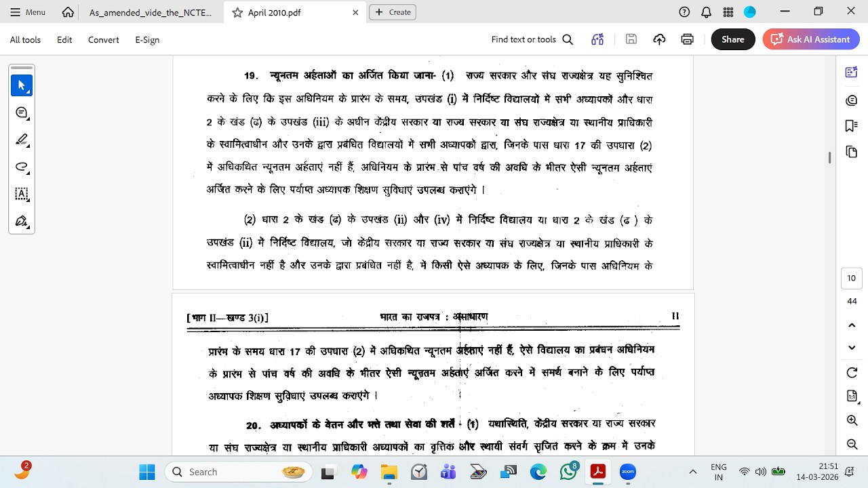Click the current page number 10 box
Viewport: 868px width, 488px height.
(852, 278)
